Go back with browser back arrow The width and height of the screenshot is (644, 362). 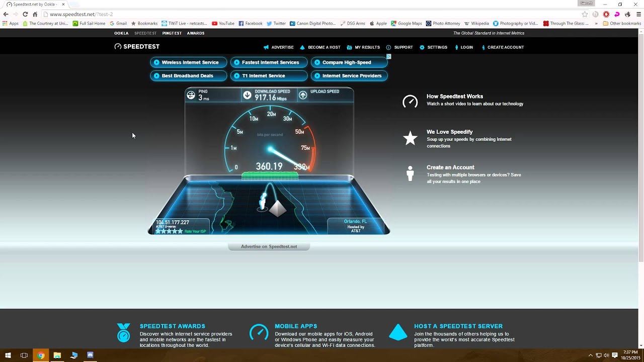[6, 14]
